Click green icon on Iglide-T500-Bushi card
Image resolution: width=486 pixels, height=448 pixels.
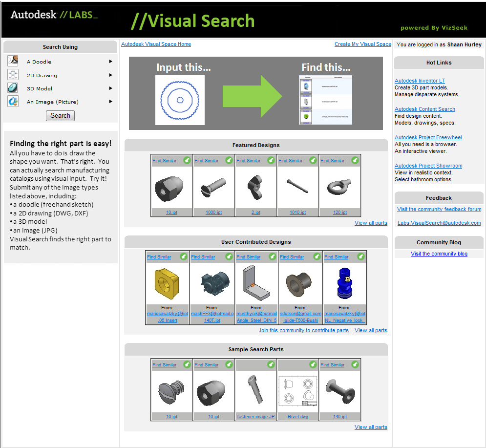coord(317,256)
